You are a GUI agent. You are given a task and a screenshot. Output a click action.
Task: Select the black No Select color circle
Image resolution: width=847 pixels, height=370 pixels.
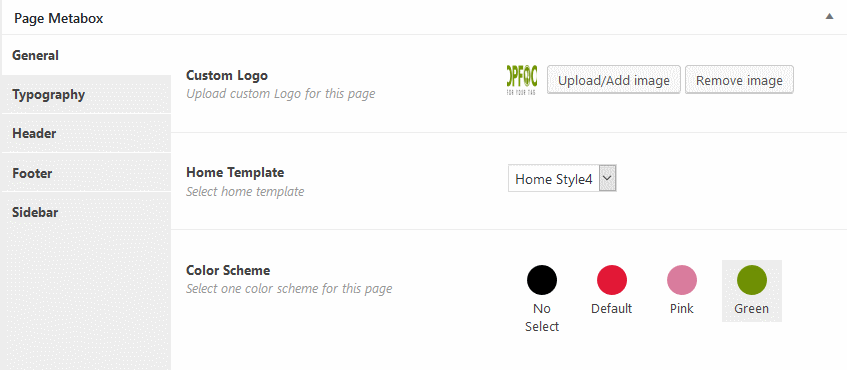542,280
